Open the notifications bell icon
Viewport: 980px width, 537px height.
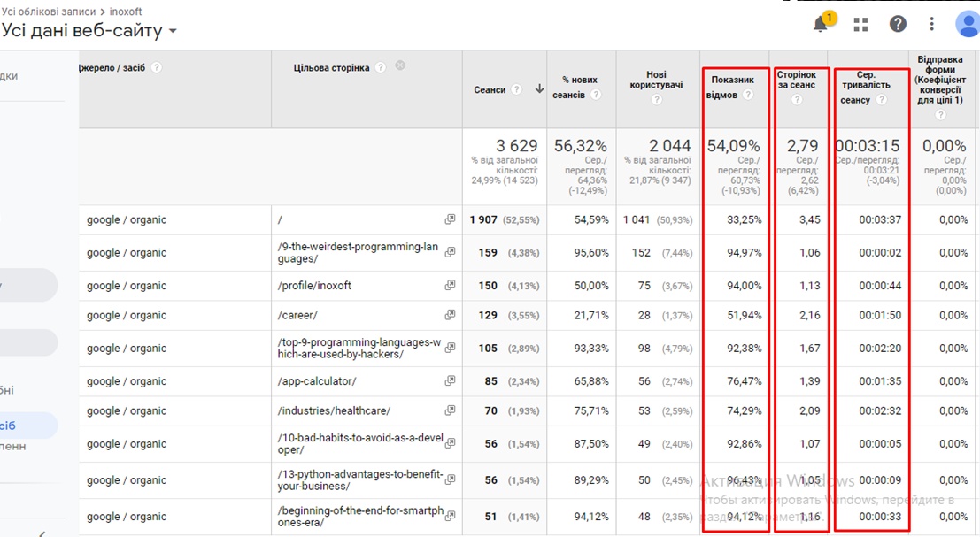coord(821,25)
